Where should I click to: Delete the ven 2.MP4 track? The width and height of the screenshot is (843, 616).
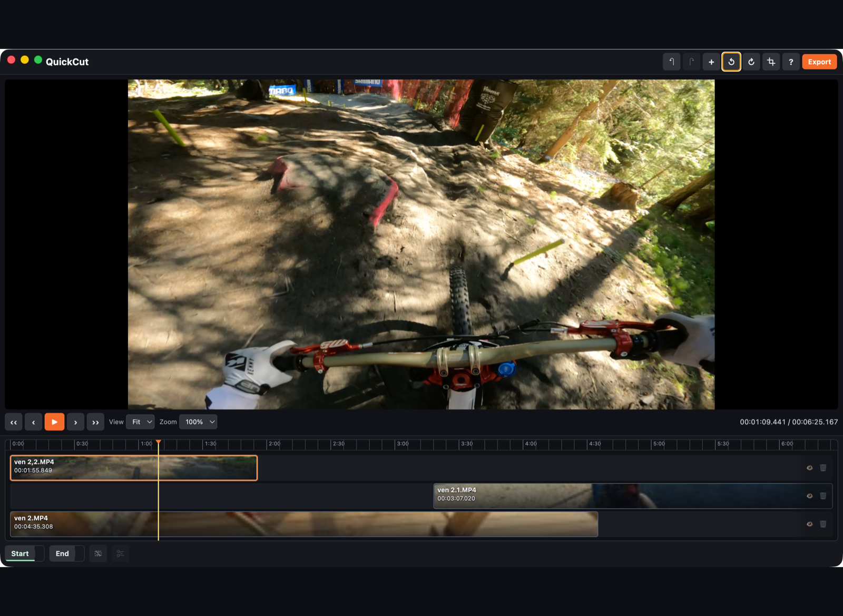click(823, 524)
